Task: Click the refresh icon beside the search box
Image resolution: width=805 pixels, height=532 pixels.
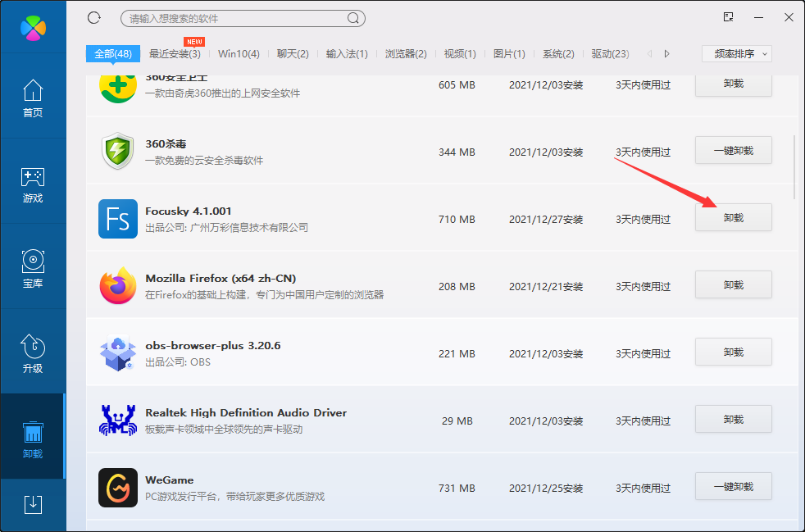Action: click(x=94, y=18)
